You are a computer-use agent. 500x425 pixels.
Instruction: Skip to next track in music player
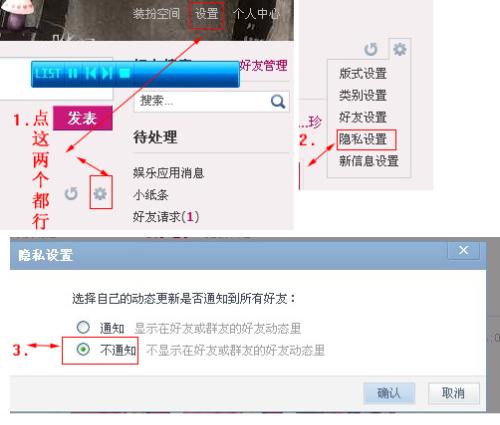[107, 73]
